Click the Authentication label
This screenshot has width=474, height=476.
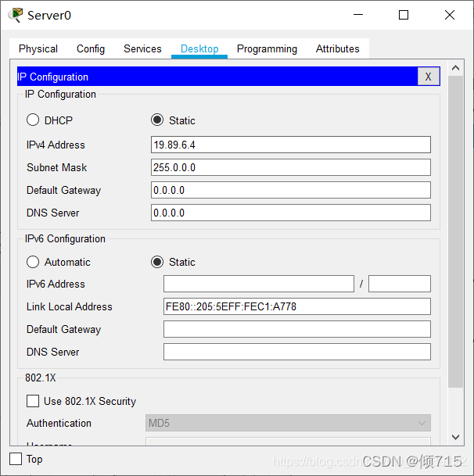[59, 423]
